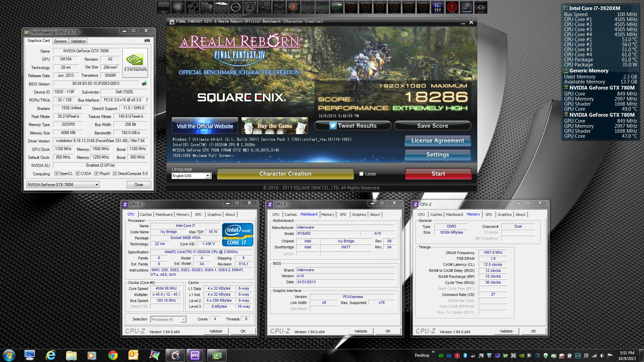Click the BIOS version save icon
Screen dimensions: 644x362
tap(144, 83)
